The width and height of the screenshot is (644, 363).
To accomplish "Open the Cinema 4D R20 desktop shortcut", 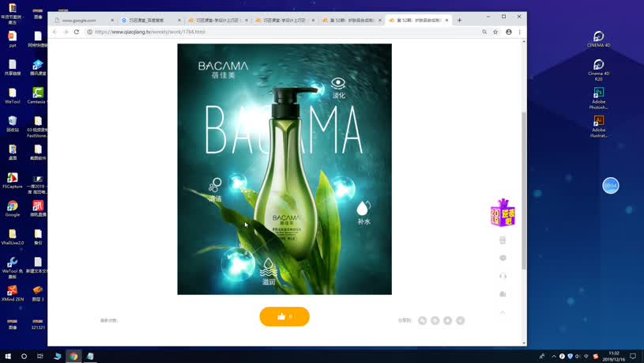I will click(x=598, y=70).
